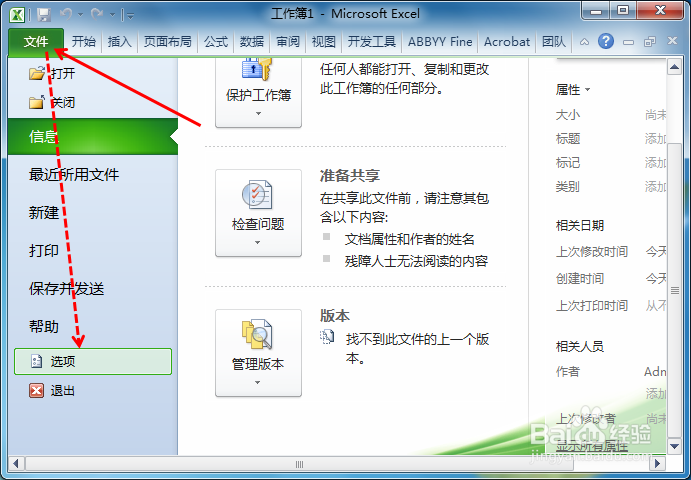Click the 类别 property label
Viewport: 691px width, 480px height.
(568, 186)
